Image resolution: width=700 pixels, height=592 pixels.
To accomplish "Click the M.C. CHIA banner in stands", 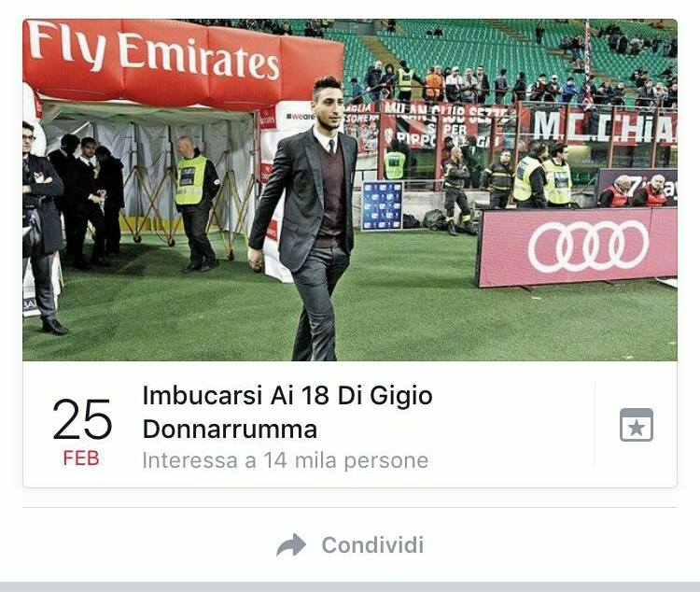I will point(605,126).
